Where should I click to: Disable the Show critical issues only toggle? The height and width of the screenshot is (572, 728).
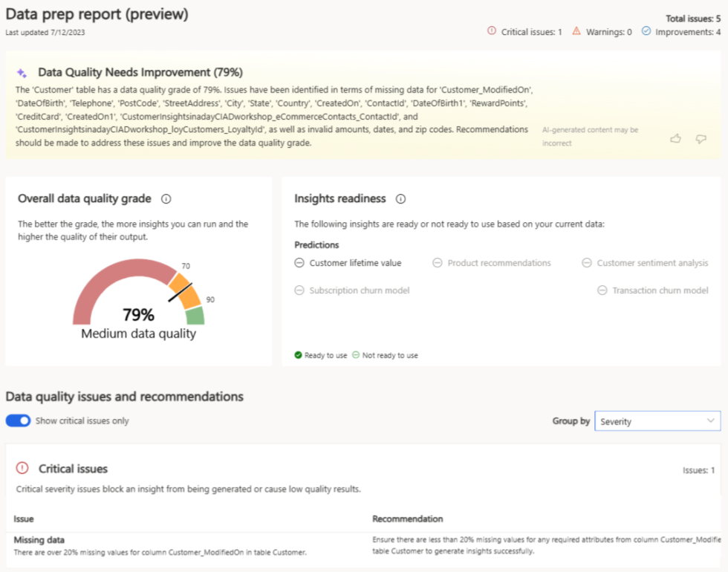[18, 420]
